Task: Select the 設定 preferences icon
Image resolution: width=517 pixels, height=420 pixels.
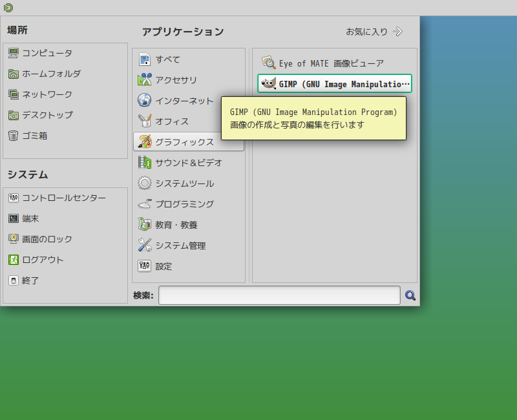Action: pos(144,266)
